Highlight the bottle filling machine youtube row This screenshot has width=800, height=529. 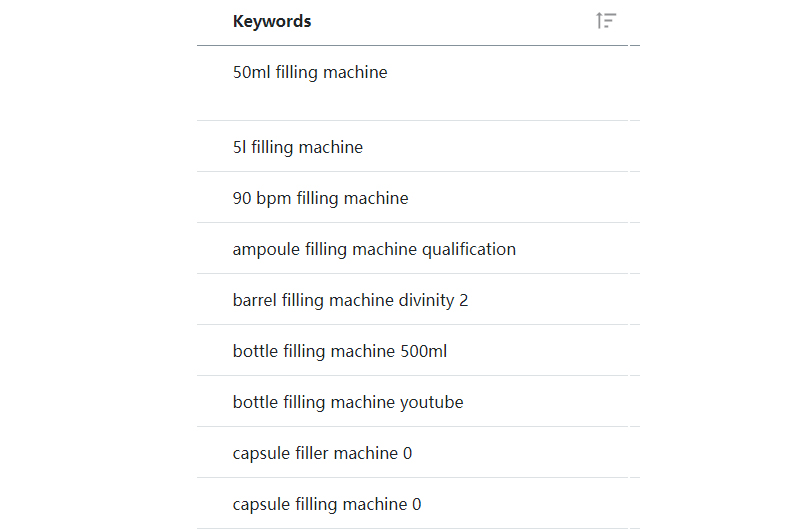tap(348, 402)
